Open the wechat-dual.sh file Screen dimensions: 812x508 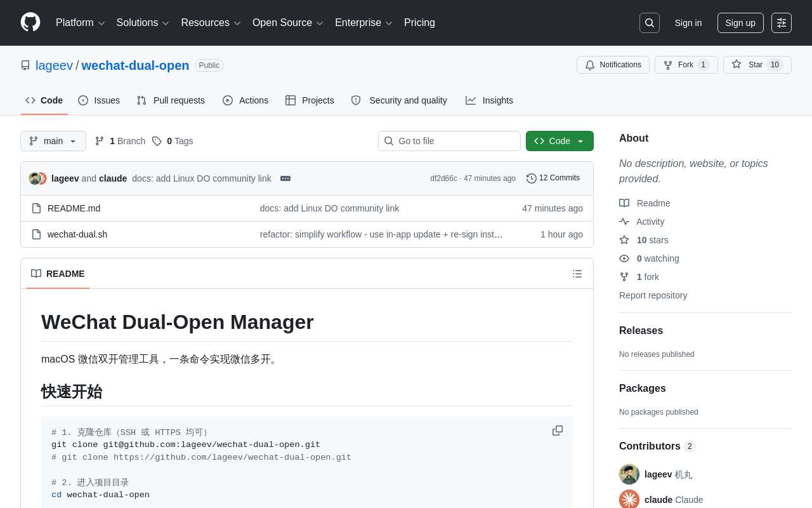point(77,234)
